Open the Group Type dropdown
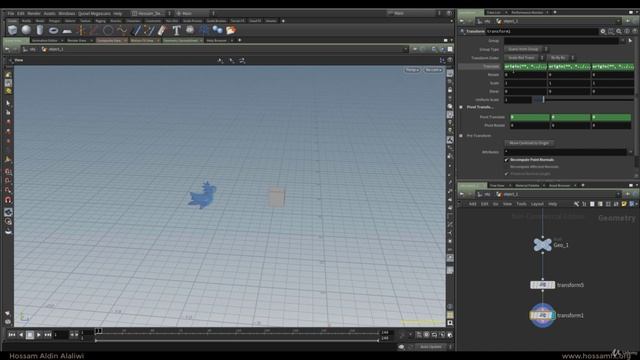 526,49
